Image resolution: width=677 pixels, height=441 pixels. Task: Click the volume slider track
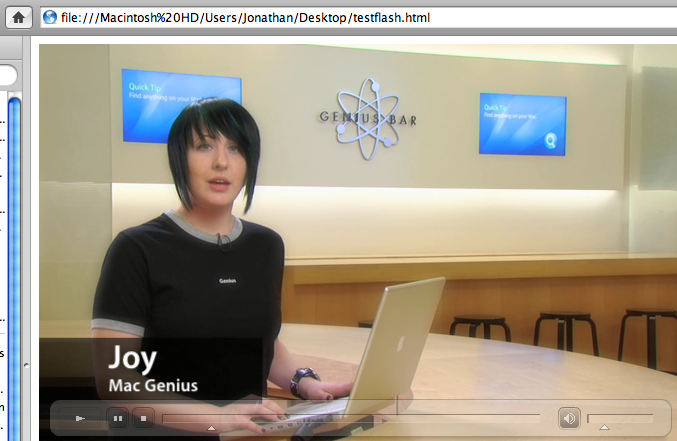[x=620, y=418]
